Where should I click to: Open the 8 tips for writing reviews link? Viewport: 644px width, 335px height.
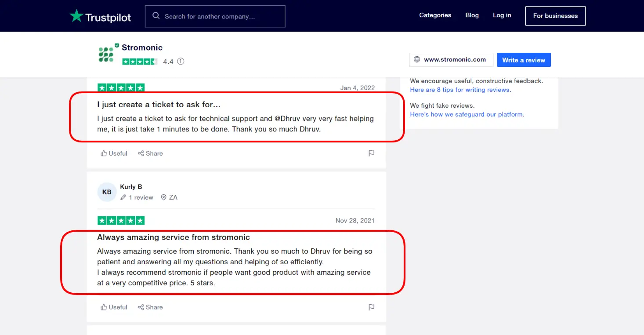(459, 90)
